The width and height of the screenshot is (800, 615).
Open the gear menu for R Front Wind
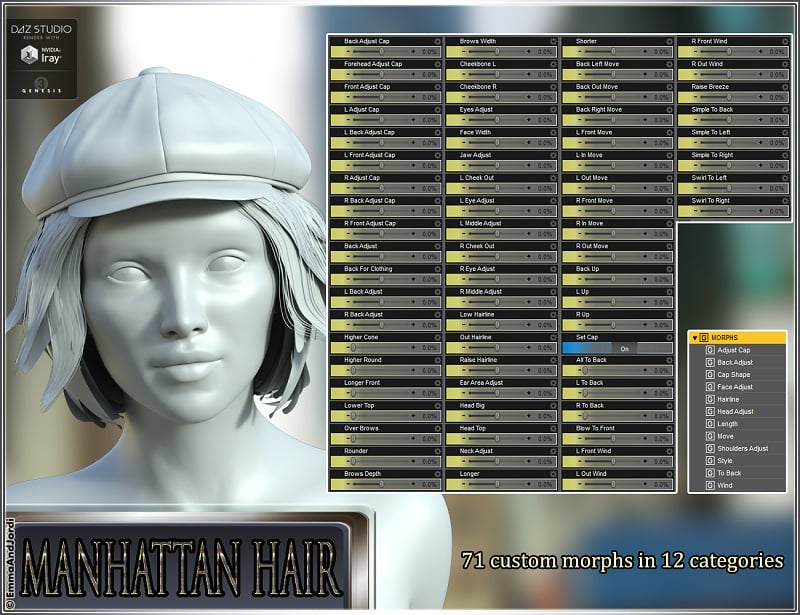coord(785,41)
